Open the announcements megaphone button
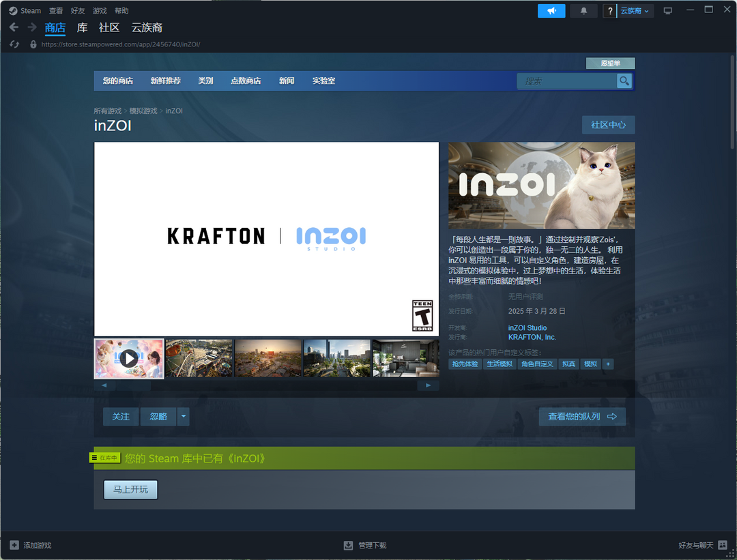737x560 pixels. [x=551, y=11]
